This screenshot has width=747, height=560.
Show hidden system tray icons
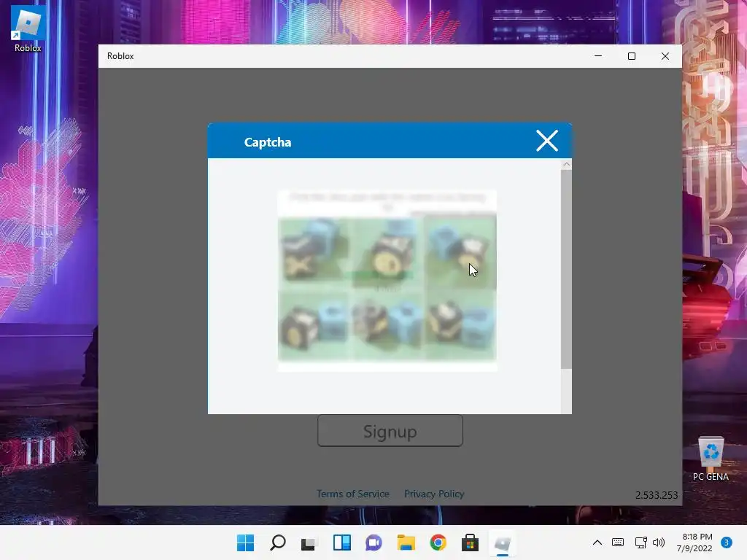pos(597,542)
